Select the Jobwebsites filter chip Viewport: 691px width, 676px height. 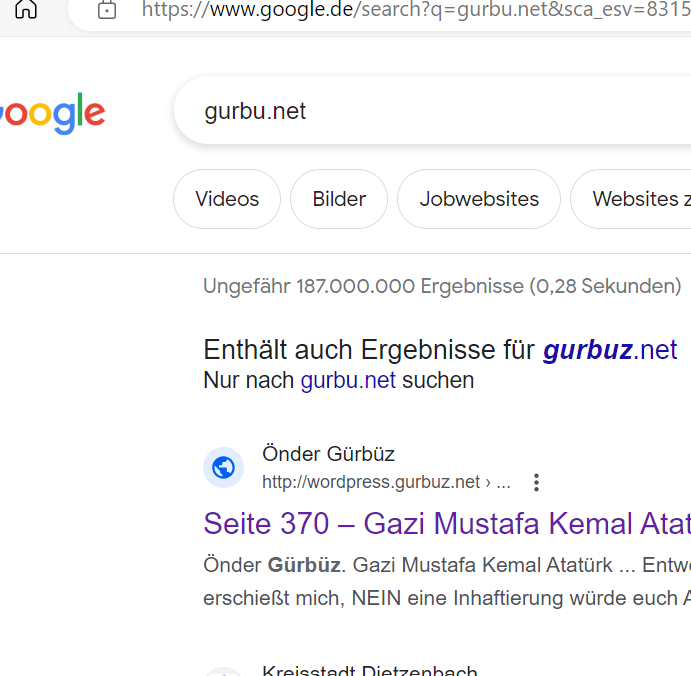(x=479, y=199)
